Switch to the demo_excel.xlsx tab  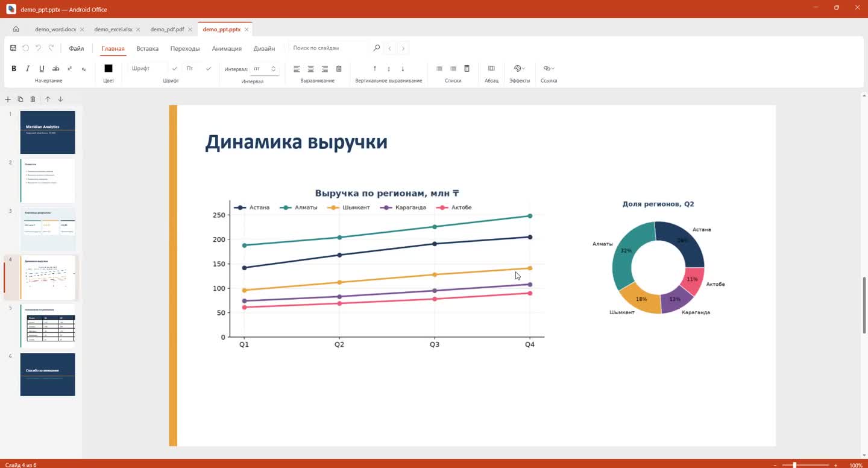113,29
